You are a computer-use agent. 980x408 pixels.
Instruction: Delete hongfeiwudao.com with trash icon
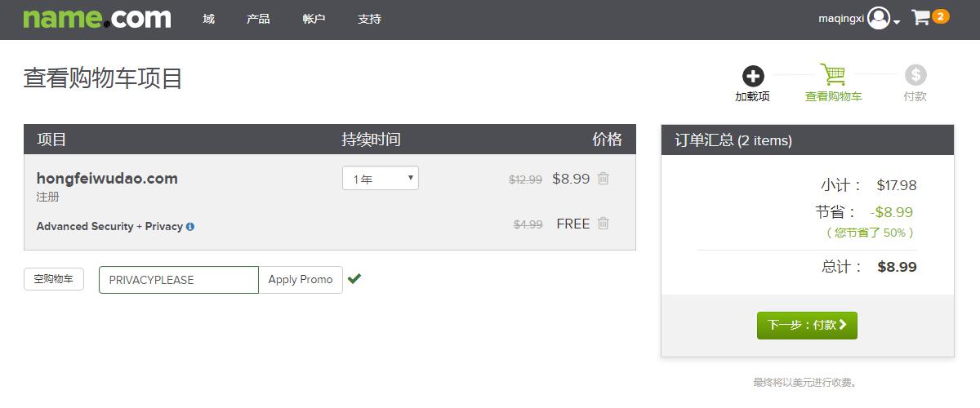point(604,178)
